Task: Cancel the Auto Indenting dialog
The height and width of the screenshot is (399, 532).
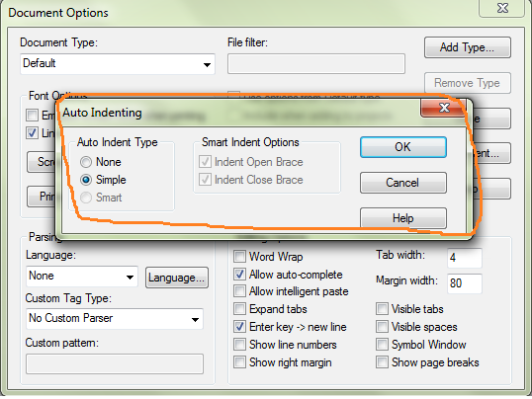Action: pyautogui.click(x=403, y=183)
